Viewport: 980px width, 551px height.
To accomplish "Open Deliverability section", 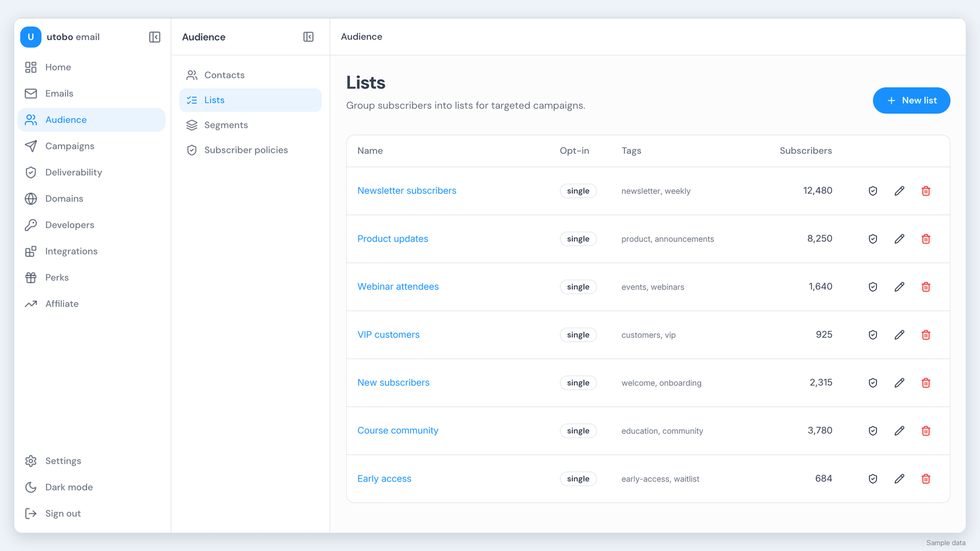I will click(x=91, y=172).
